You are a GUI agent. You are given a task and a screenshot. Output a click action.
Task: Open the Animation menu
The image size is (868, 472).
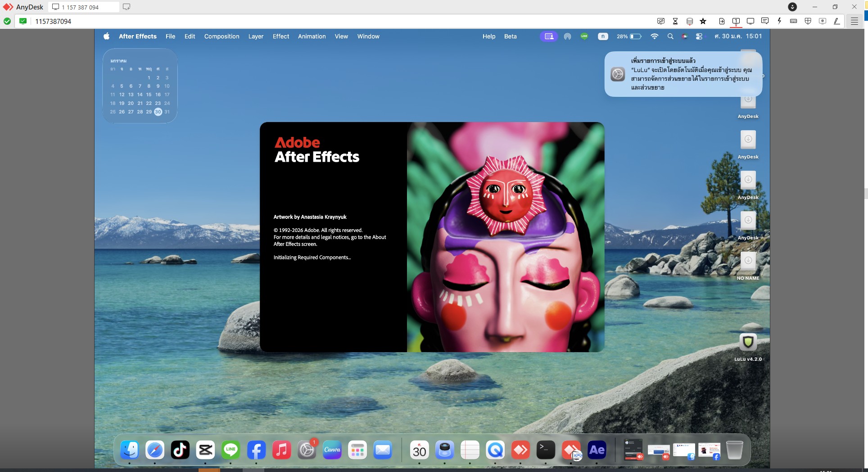point(312,36)
